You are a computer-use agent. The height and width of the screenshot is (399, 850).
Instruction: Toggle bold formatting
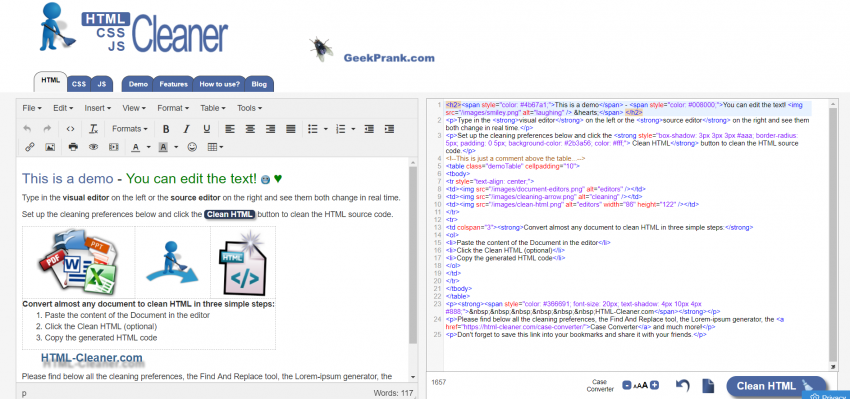click(x=166, y=129)
